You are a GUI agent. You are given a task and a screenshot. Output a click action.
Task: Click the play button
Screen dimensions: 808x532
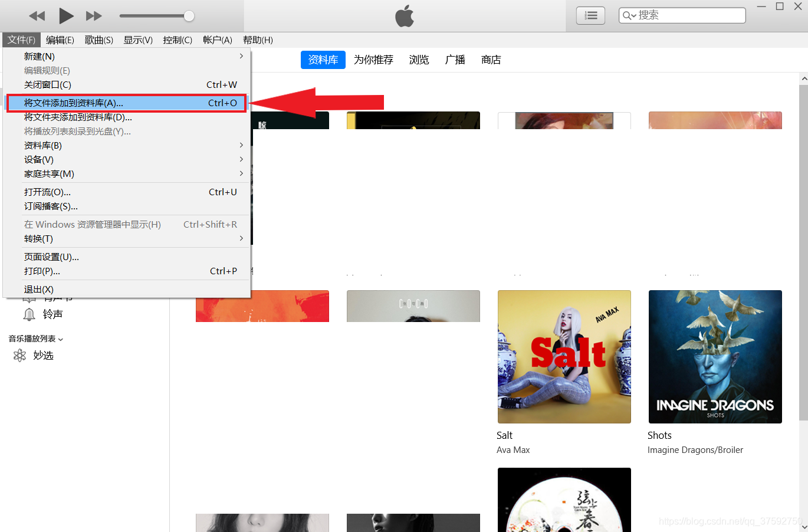(66, 16)
